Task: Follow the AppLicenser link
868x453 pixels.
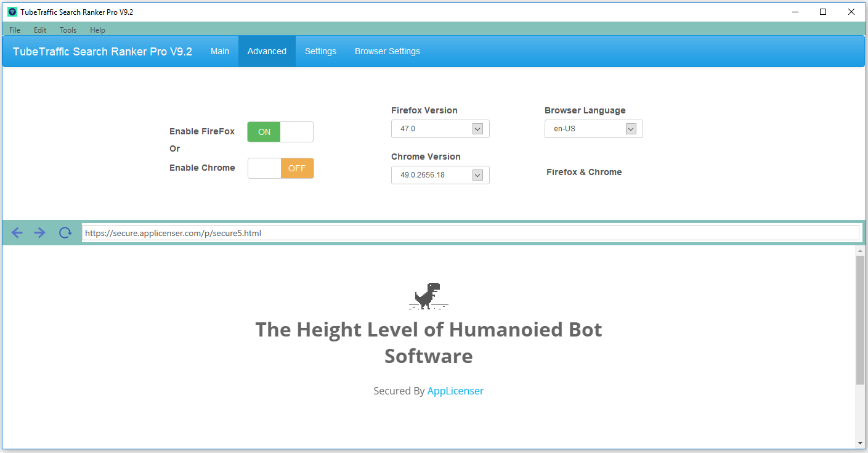Action: (455, 391)
